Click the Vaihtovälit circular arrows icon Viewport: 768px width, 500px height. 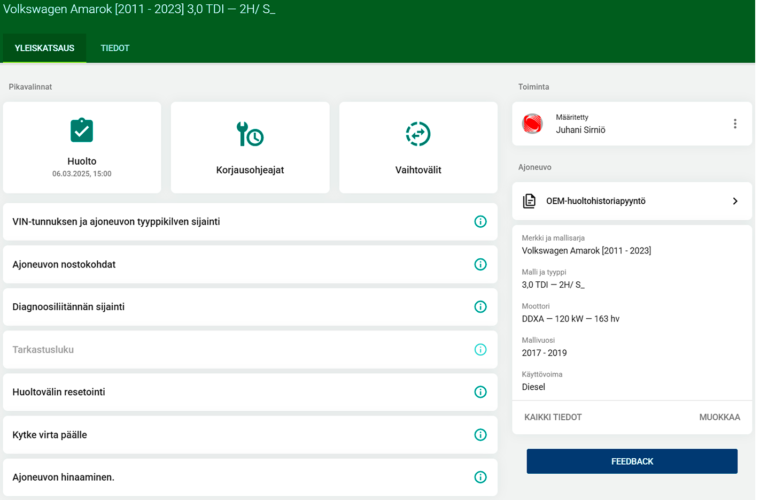pos(418,134)
